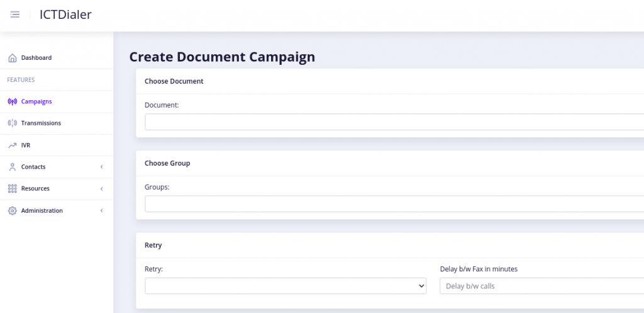Click the Dashboard home icon

(13, 58)
